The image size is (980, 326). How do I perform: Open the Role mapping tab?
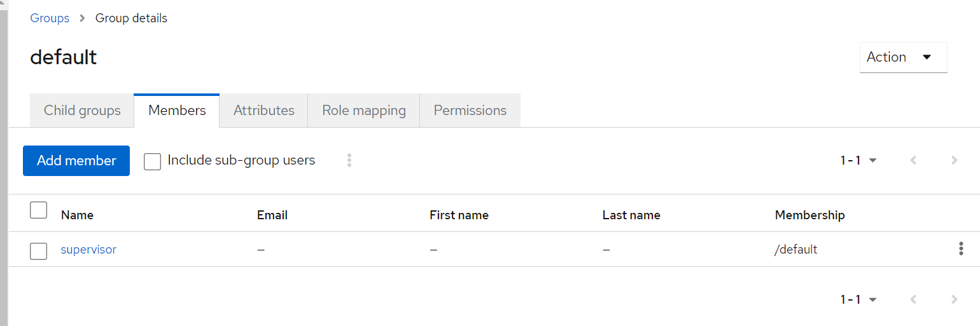click(x=364, y=111)
